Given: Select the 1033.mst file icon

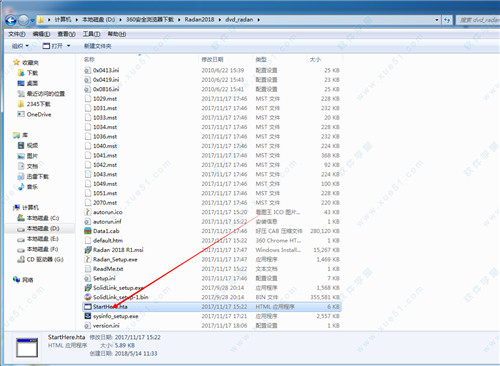Looking at the screenshot, I should pos(88,118).
